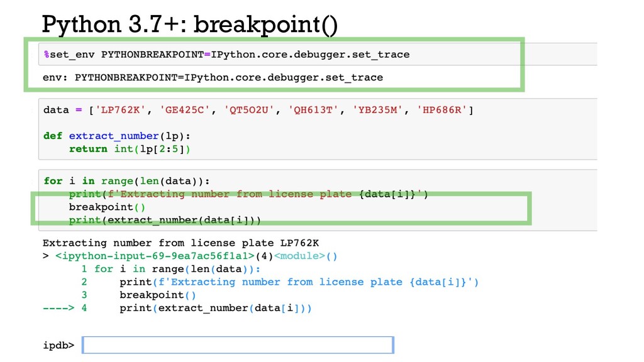This screenshot has height=362, width=644.
Task: Click 'print(extract_number(data[i]))' in input cell
Action: click(x=165, y=220)
